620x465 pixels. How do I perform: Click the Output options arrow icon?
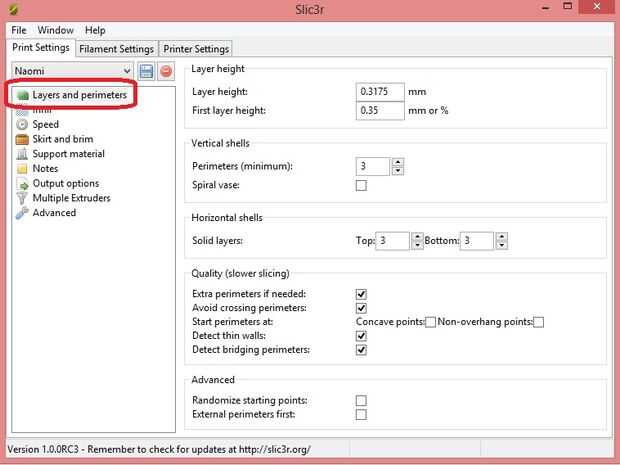click(23, 184)
